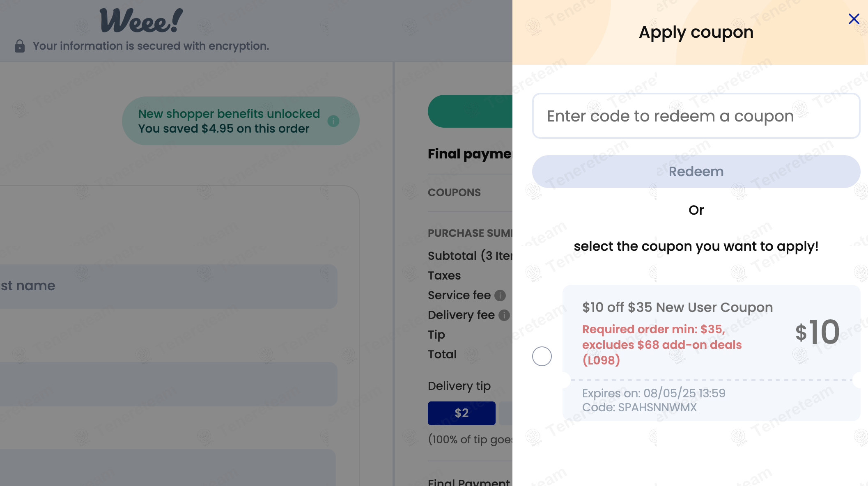Viewport: 868px width, 486px height.
Task: Click the lock security icon
Action: (x=19, y=46)
